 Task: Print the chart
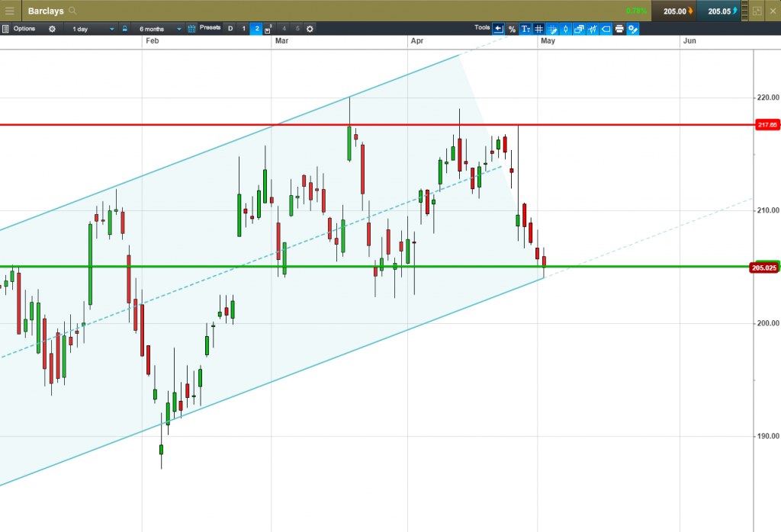[x=619, y=29]
